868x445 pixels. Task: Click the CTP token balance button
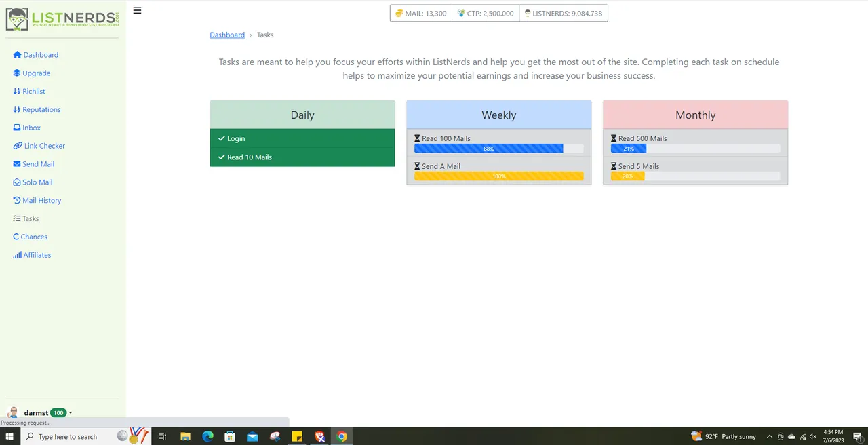(486, 14)
